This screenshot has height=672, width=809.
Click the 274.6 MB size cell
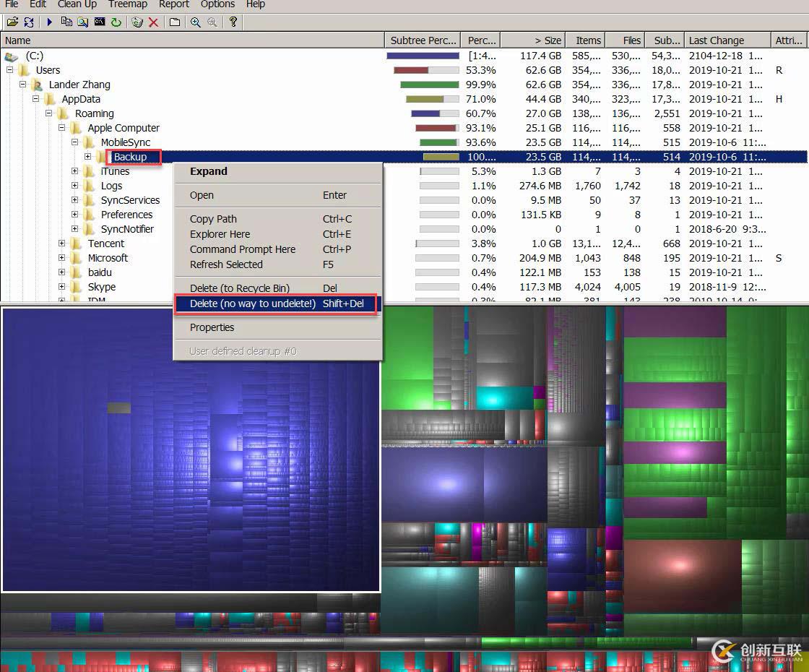(x=540, y=186)
